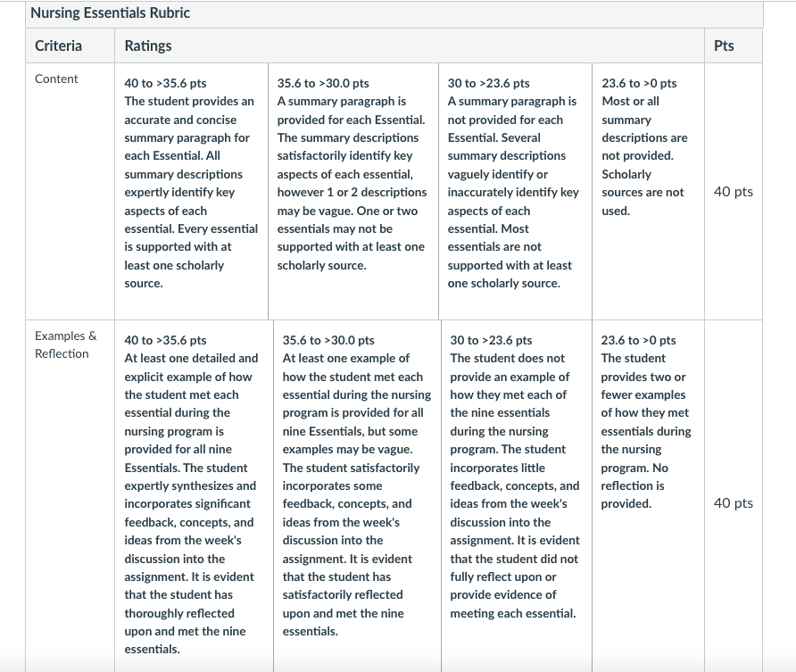796x672 pixels.
Task: Choose Content rating 40 to >35.6 pts
Action: 191,191
